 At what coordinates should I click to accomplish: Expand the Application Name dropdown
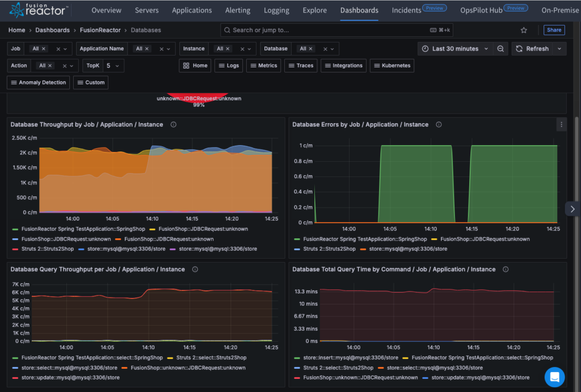click(x=169, y=49)
